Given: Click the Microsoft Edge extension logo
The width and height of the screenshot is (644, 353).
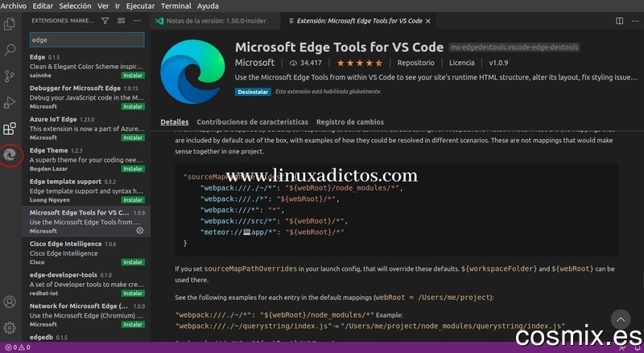Looking at the screenshot, I should point(192,72).
